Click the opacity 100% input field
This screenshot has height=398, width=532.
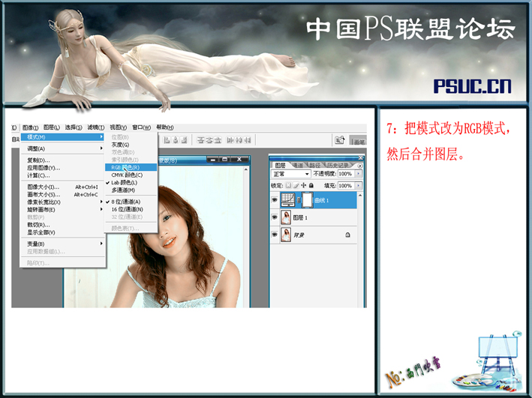point(346,174)
